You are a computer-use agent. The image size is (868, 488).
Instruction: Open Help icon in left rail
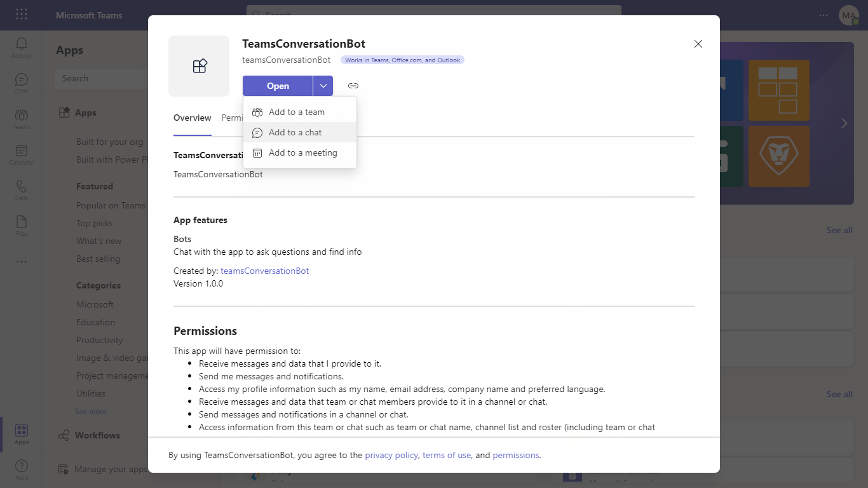pyautogui.click(x=22, y=470)
